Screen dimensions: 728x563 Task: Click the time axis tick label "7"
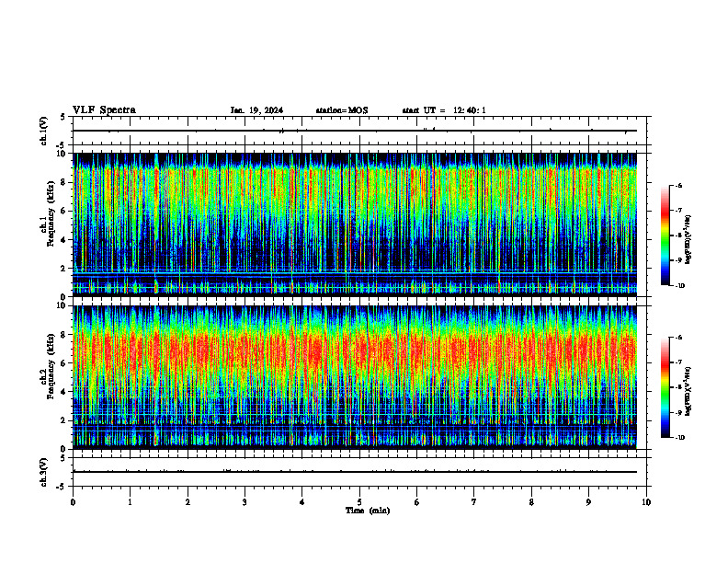[474, 502]
